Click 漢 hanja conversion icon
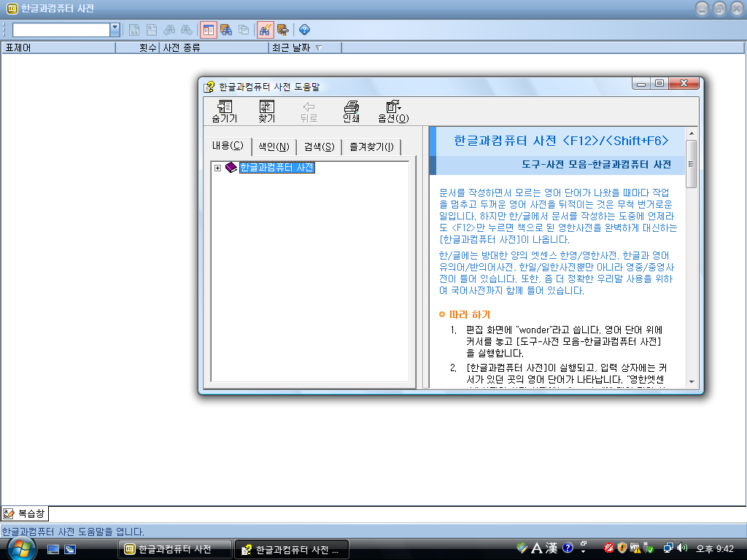 [x=551, y=548]
